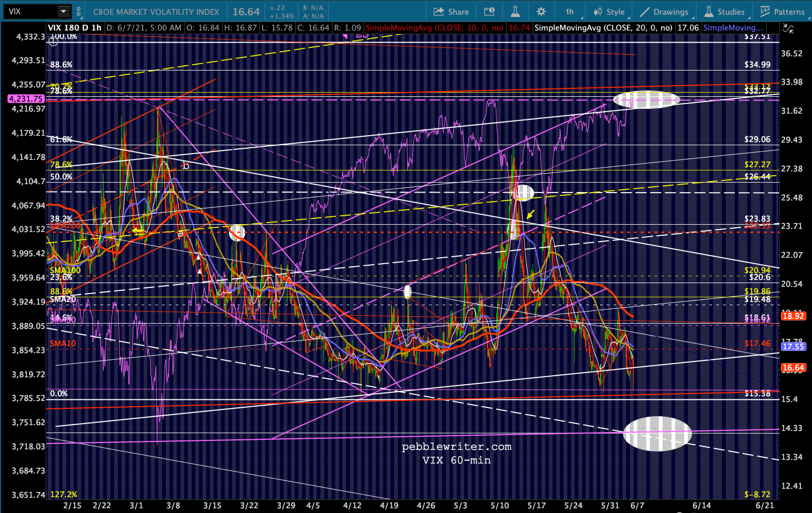
Task: Click the collapse-arrows icon right of study labels
Action: [788, 29]
